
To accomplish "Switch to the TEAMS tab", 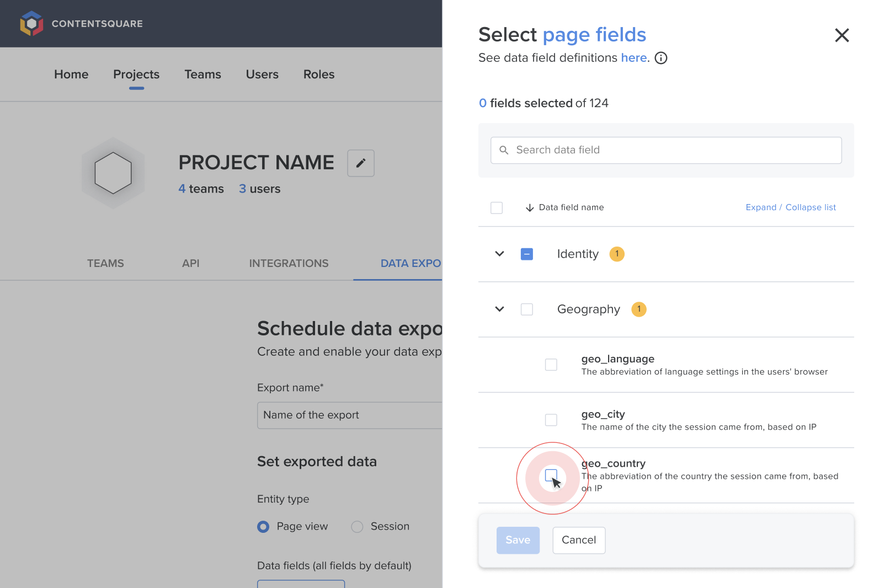I will tap(105, 264).
